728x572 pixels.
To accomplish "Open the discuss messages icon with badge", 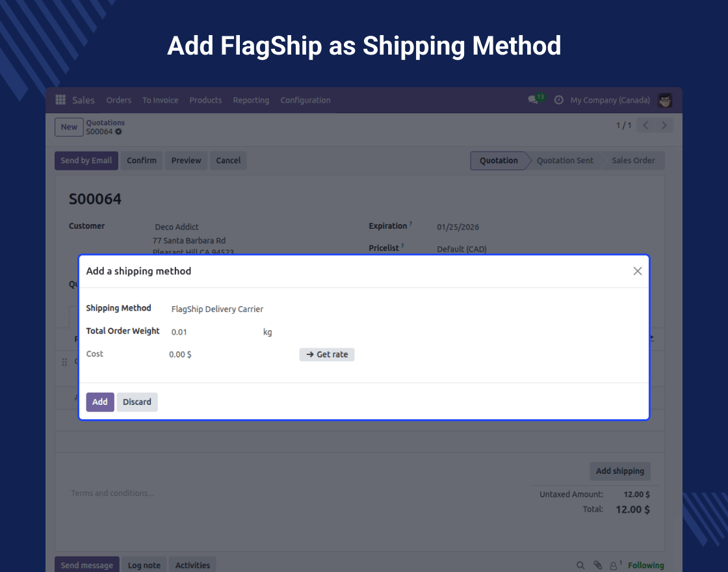I will [534, 100].
